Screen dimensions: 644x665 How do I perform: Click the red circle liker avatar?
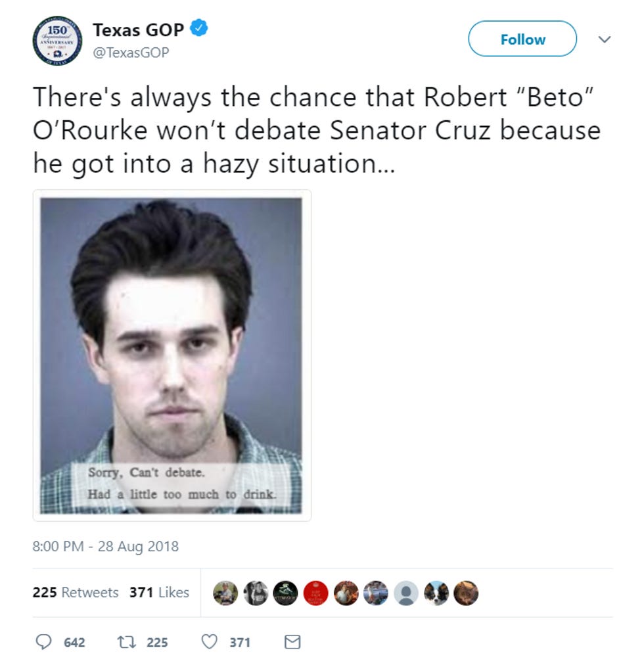[x=315, y=593]
